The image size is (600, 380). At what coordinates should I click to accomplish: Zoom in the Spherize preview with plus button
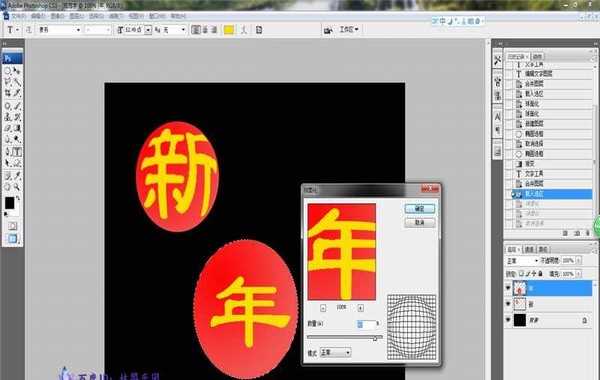(360, 308)
